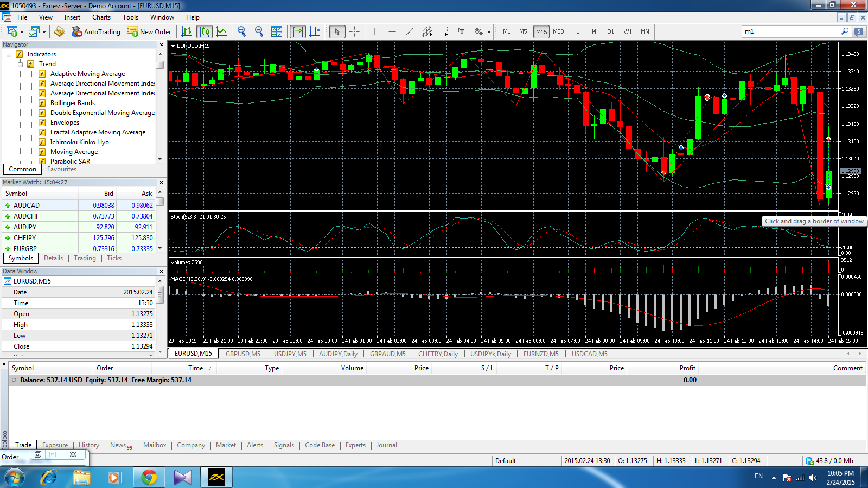Zoom out of the chart
Screen dimensions: 868x488
coord(259,31)
